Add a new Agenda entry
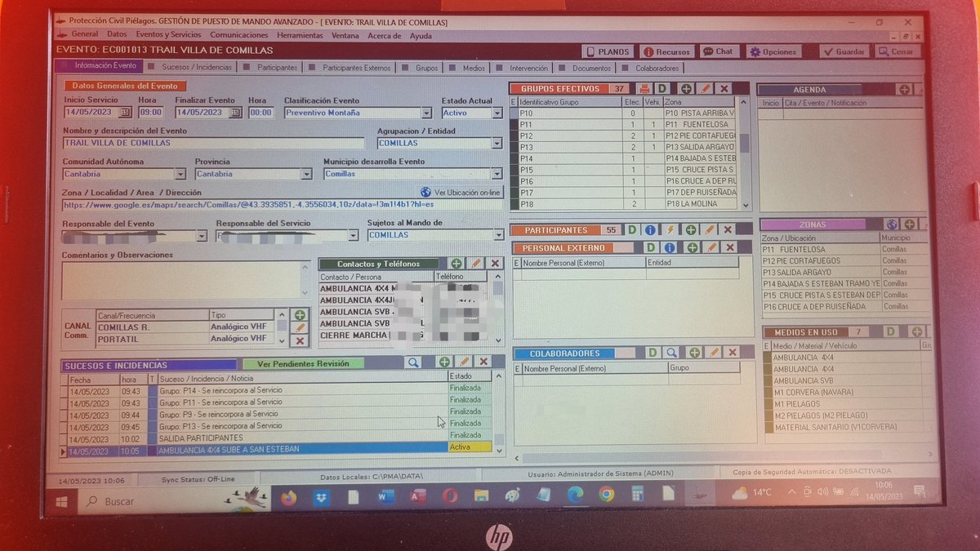 point(905,89)
